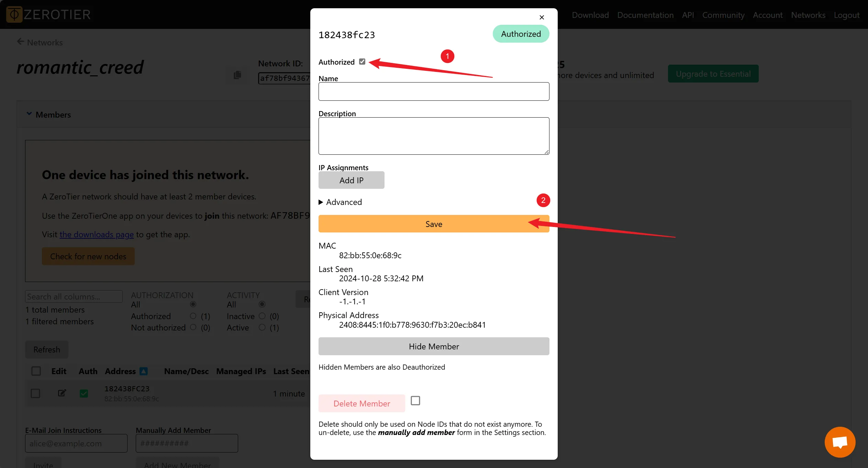Tick the checkbox beside Delete Member
Viewport: 868px width, 468px height.
(x=415, y=401)
